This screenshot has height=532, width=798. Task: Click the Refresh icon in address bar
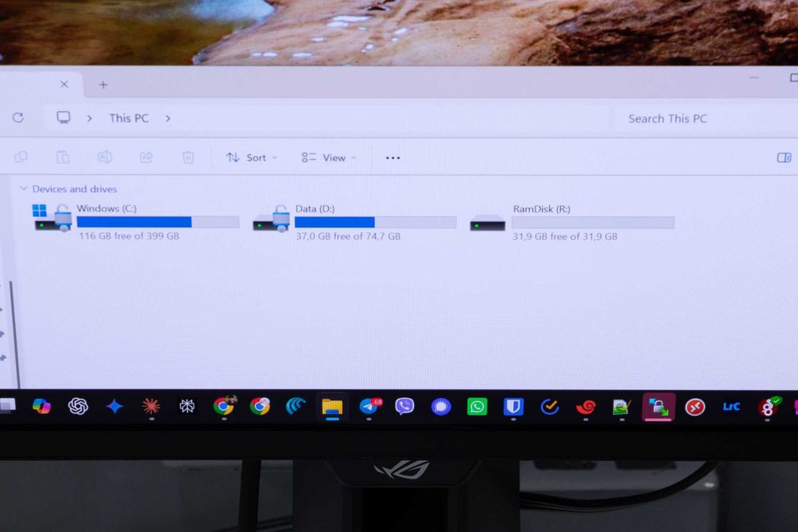(x=18, y=117)
